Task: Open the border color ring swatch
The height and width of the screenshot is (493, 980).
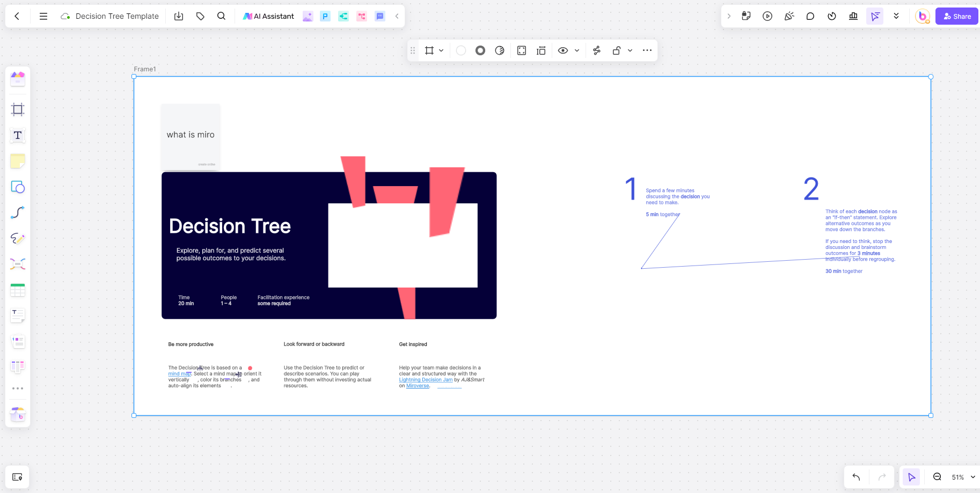Action: pyautogui.click(x=480, y=50)
